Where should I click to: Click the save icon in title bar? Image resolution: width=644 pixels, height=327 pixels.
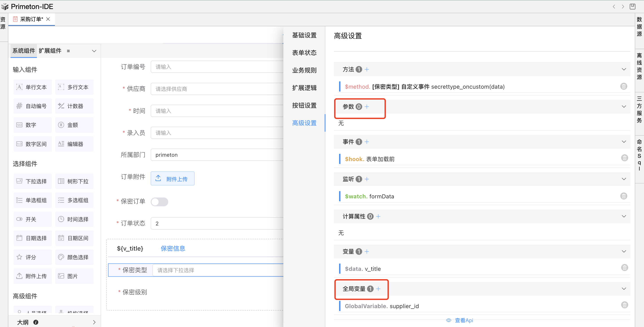632,7
